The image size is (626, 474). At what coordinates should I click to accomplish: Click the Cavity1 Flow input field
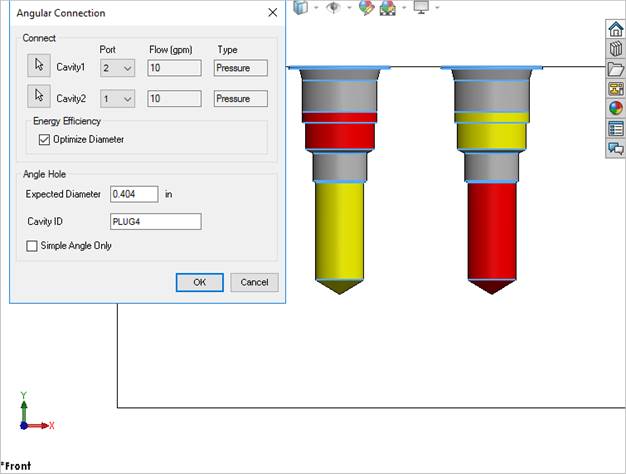coord(174,68)
